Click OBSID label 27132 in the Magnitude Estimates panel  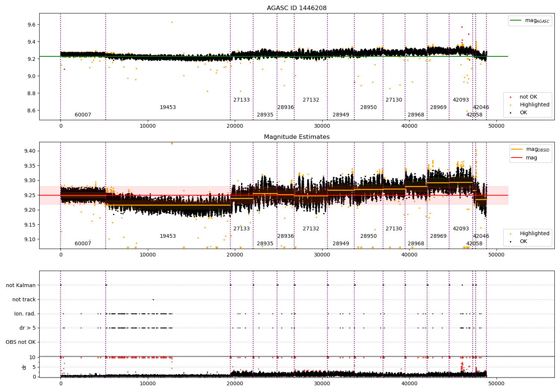311,229
